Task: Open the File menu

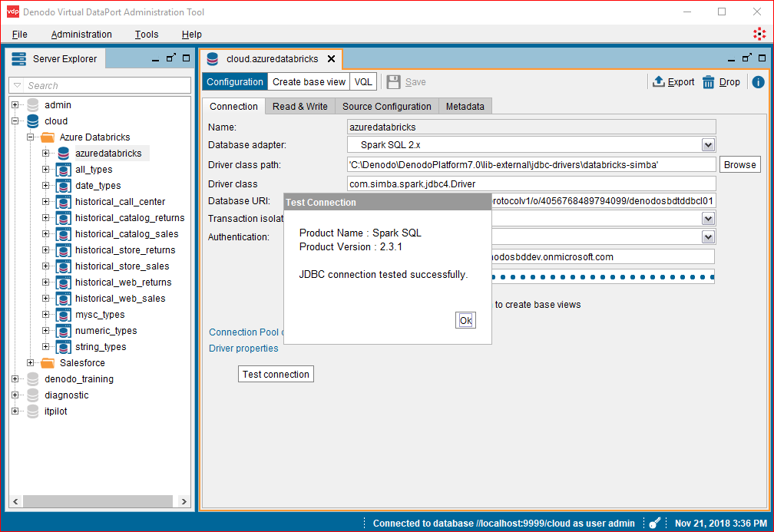Action: click(20, 35)
